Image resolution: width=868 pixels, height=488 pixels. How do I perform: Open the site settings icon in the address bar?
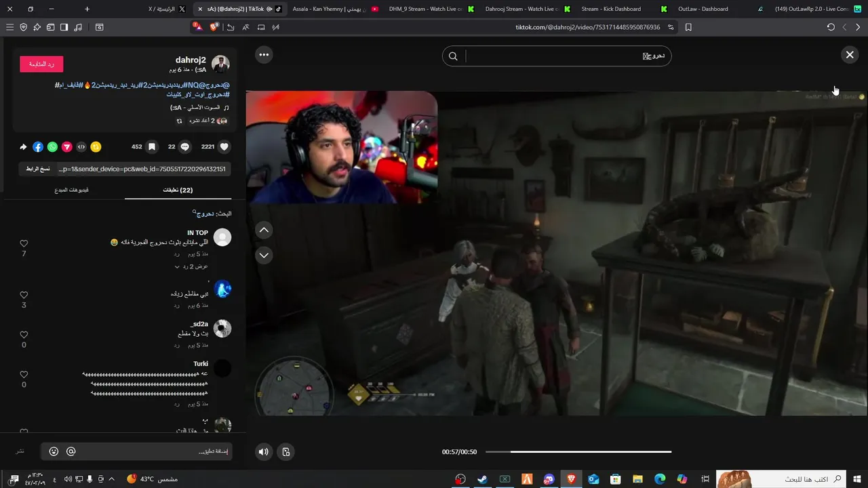pos(671,27)
